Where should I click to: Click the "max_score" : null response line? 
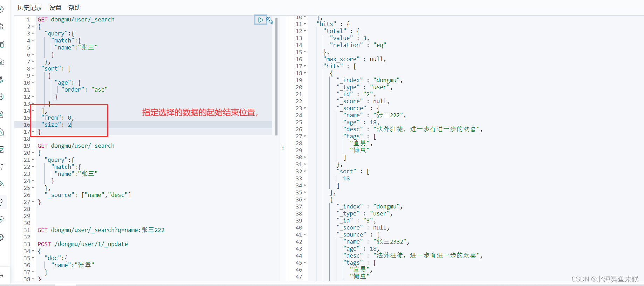click(x=355, y=59)
